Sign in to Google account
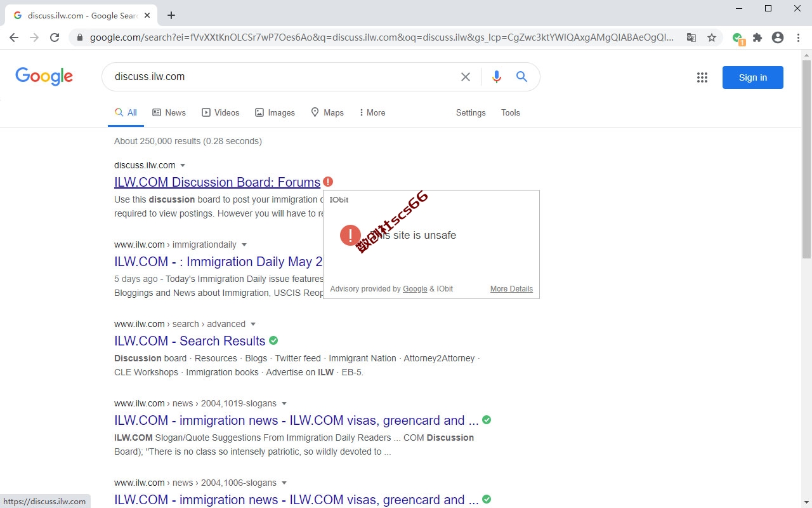The image size is (812, 508). 753,77
